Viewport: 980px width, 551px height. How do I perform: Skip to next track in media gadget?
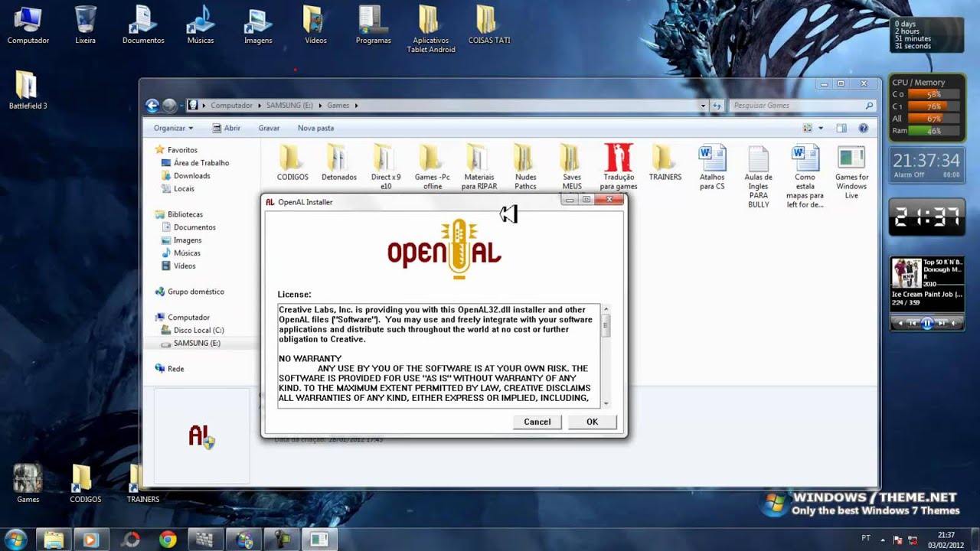click(942, 323)
